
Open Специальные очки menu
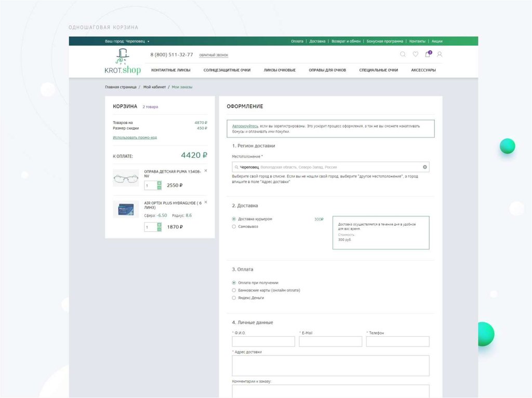tap(379, 70)
